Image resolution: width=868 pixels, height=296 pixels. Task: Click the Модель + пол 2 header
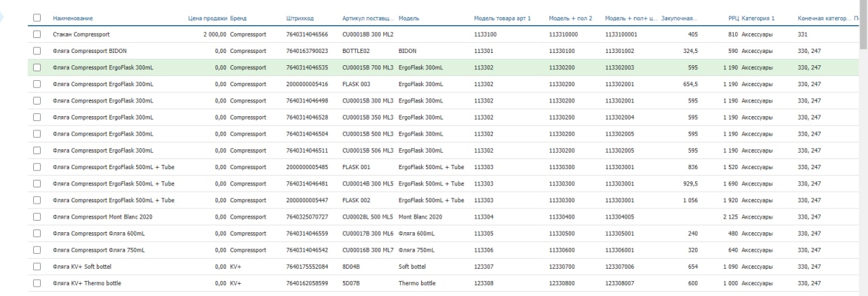(570, 18)
